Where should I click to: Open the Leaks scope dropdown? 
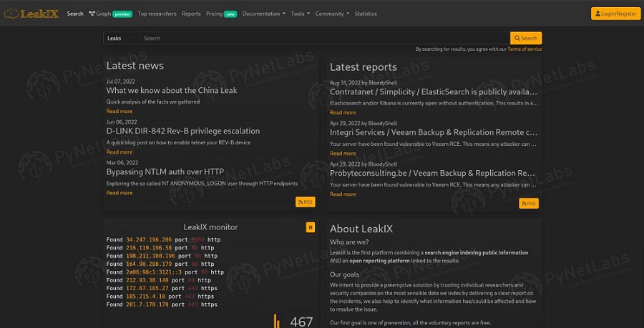point(121,38)
